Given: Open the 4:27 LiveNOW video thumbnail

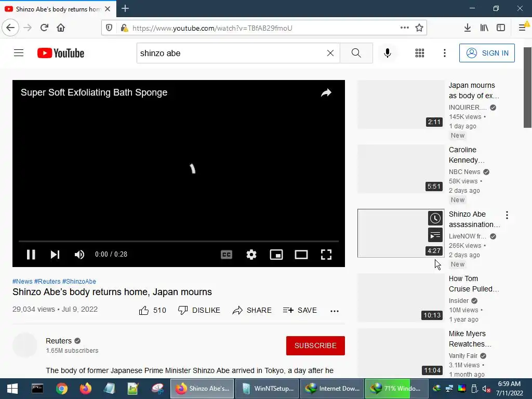Looking at the screenshot, I should click(401, 233).
